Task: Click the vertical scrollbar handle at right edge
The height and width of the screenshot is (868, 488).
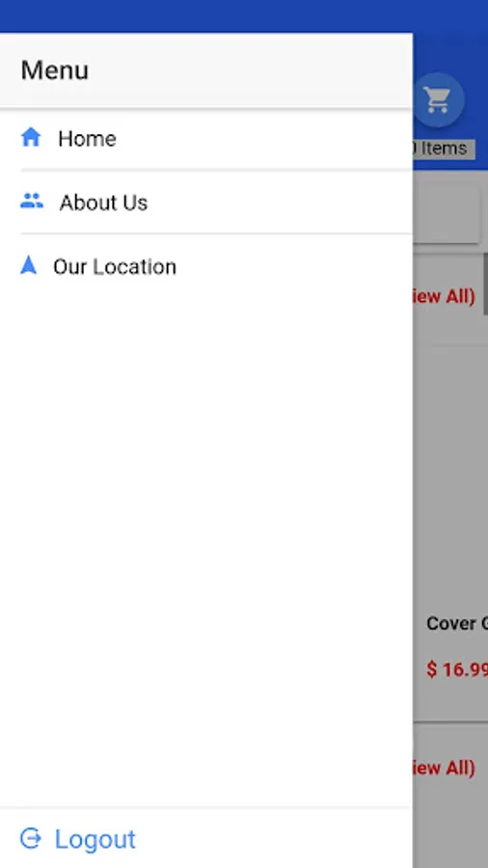Action: tap(485, 284)
